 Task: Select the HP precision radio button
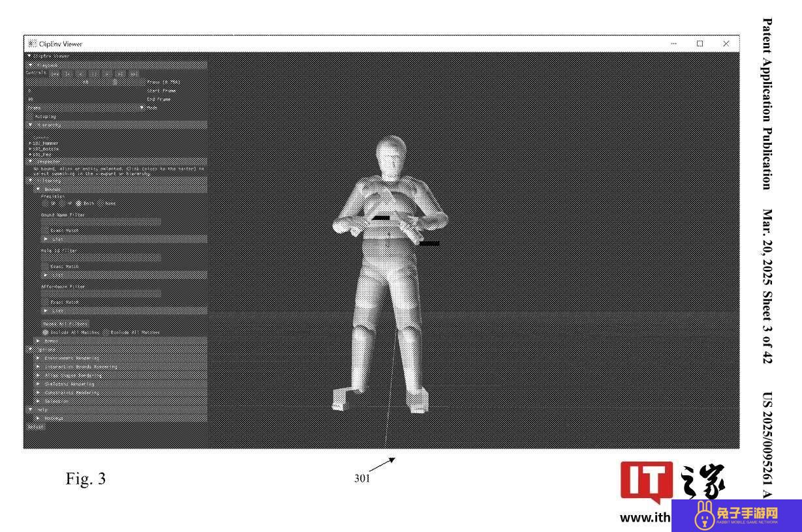(x=63, y=203)
